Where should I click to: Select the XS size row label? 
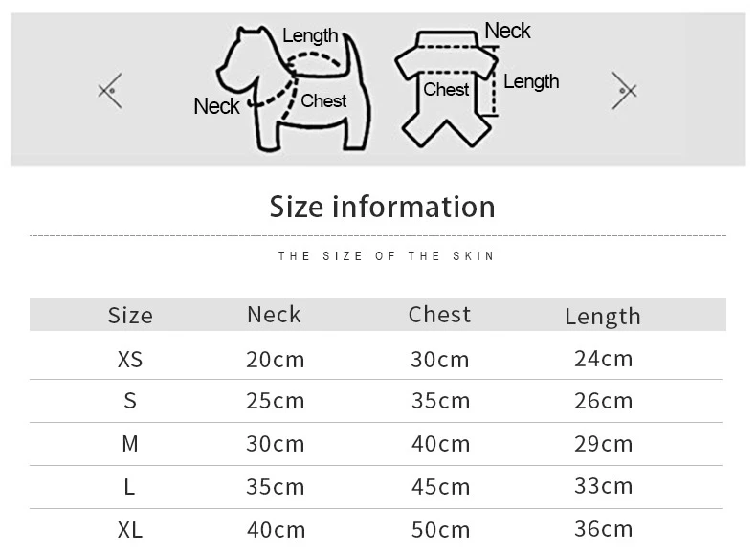pos(130,360)
